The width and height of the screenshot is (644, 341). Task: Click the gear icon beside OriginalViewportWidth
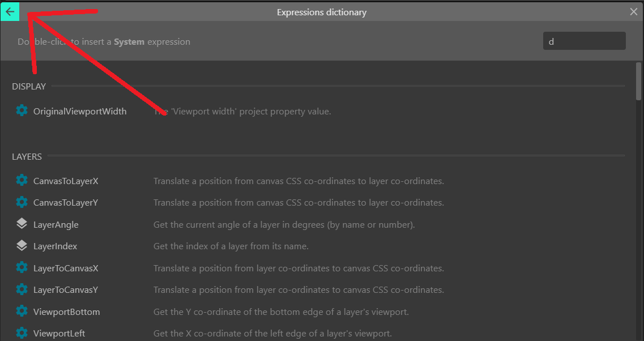22,110
